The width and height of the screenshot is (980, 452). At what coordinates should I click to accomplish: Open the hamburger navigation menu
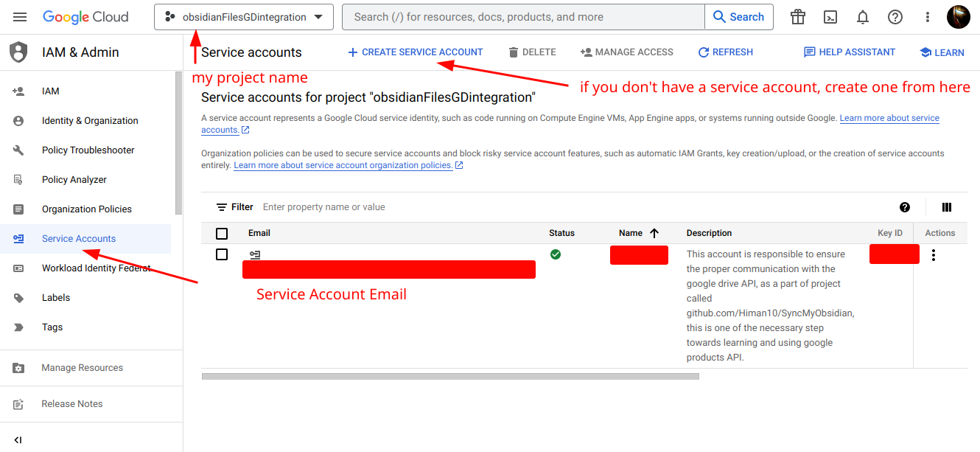click(x=20, y=17)
